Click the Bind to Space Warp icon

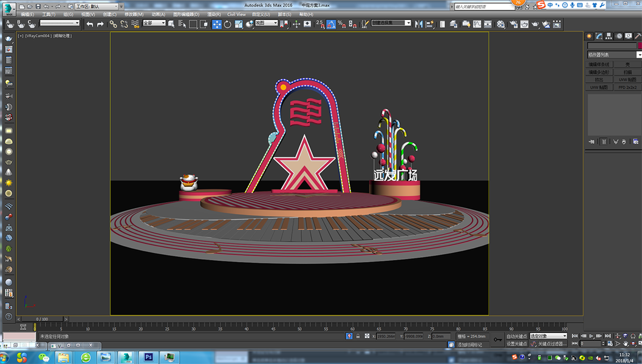(135, 24)
